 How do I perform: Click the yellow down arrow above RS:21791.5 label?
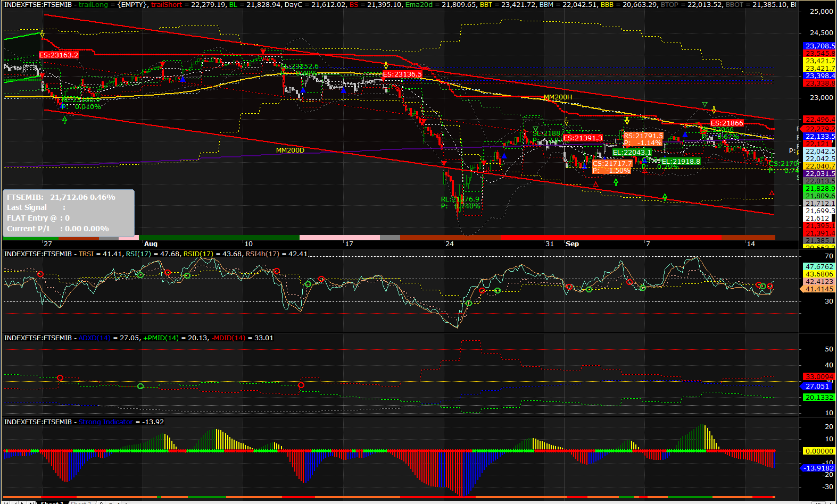627,121
